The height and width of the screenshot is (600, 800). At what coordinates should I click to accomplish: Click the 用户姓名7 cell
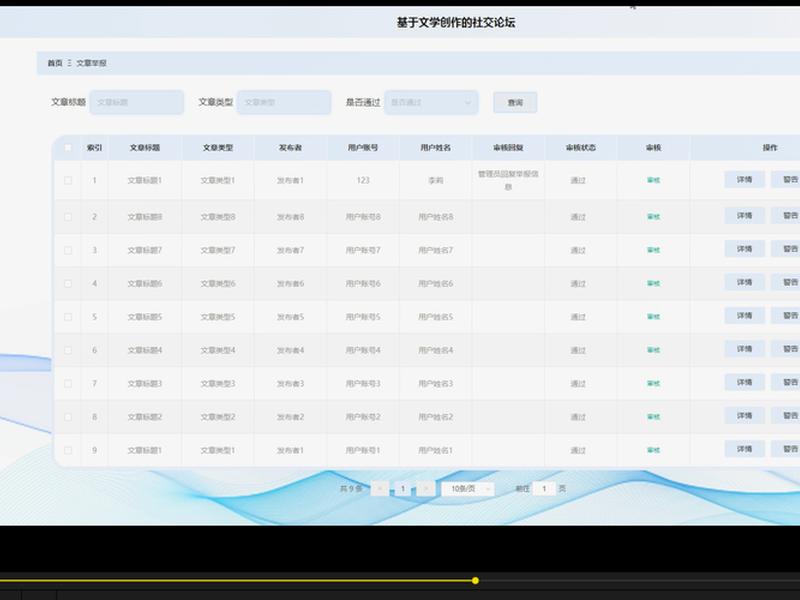[x=436, y=251]
